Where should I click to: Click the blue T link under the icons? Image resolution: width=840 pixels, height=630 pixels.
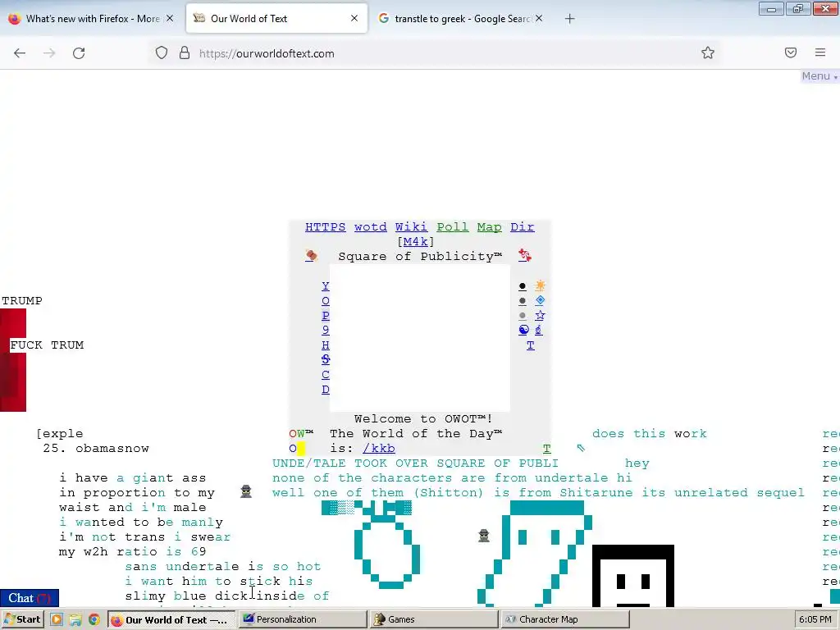[x=531, y=345]
